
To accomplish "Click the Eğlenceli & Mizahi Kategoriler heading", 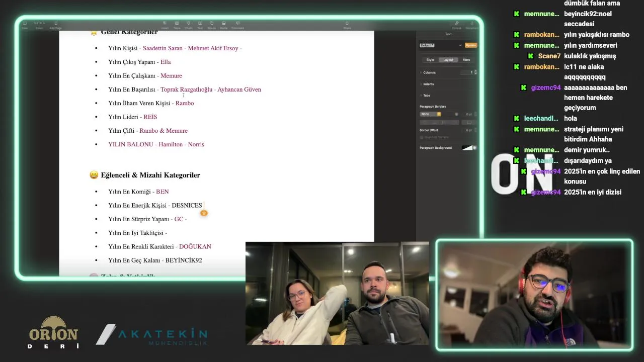I will [150, 175].
